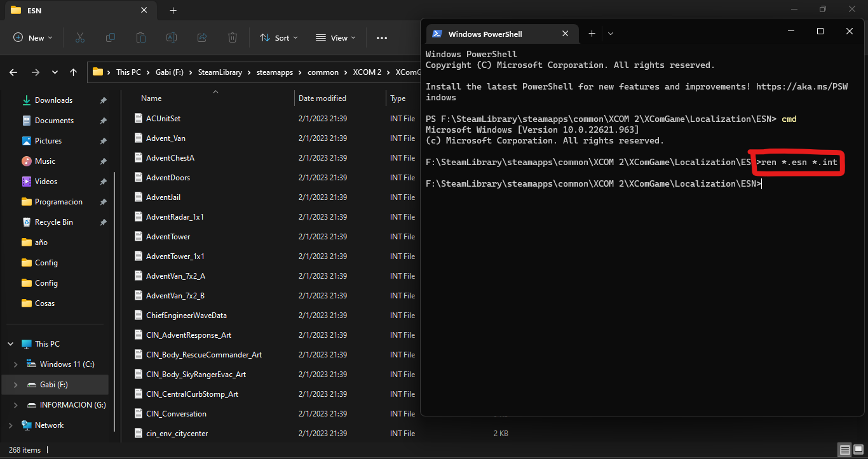Select the AdventDoors file

click(x=168, y=178)
